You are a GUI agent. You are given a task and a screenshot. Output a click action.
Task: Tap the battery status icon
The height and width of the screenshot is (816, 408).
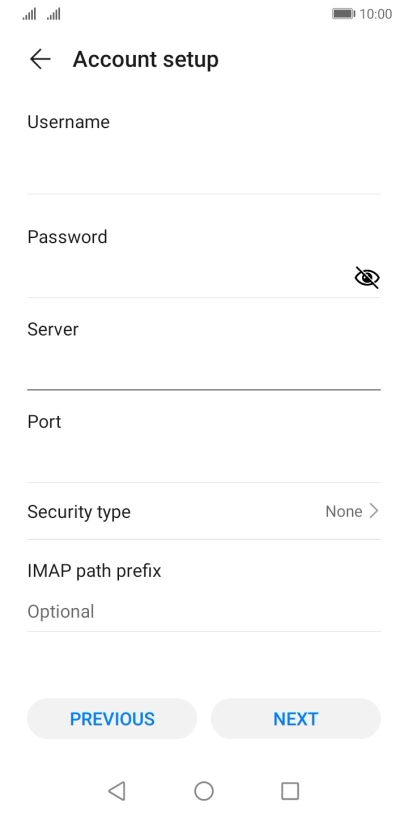(x=343, y=14)
